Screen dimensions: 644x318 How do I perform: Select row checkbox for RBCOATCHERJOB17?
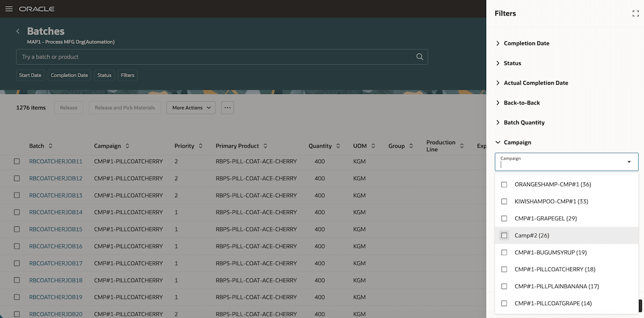pyautogui.click(x=17, y=263)
